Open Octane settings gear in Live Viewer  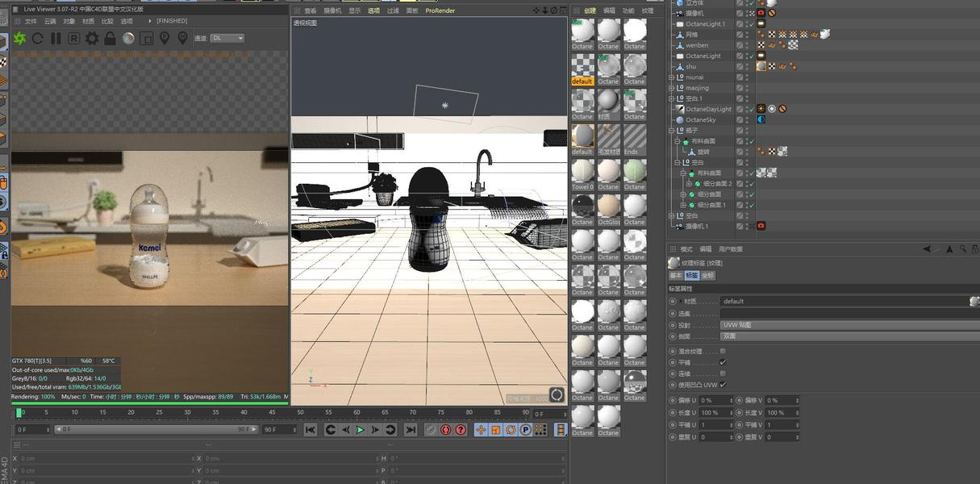tap(92, 38)
